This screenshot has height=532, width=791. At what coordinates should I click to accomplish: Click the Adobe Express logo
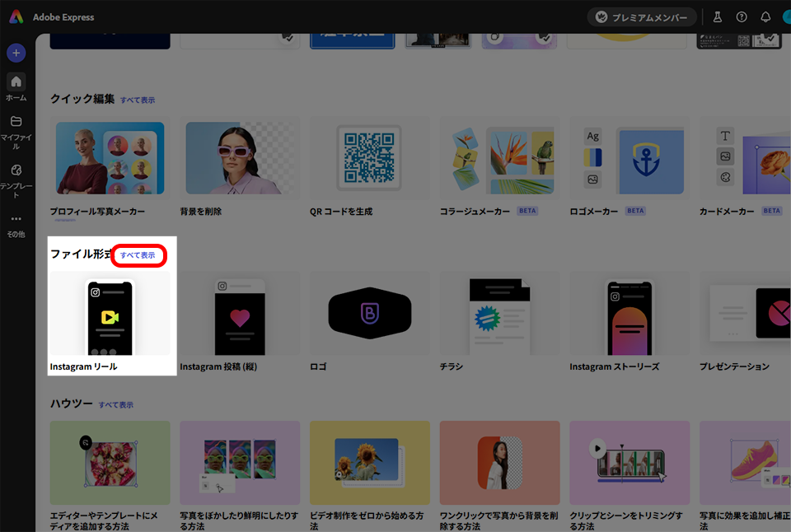point(16,16)
